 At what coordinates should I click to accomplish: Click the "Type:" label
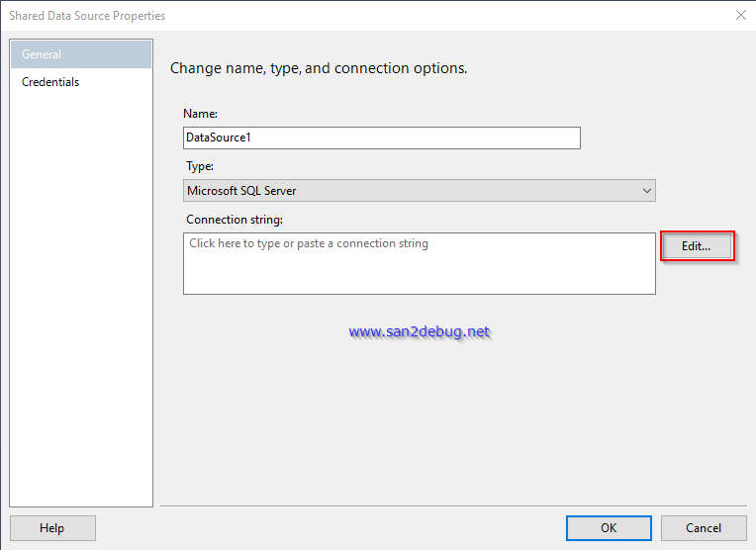click(x=200, y=166)
